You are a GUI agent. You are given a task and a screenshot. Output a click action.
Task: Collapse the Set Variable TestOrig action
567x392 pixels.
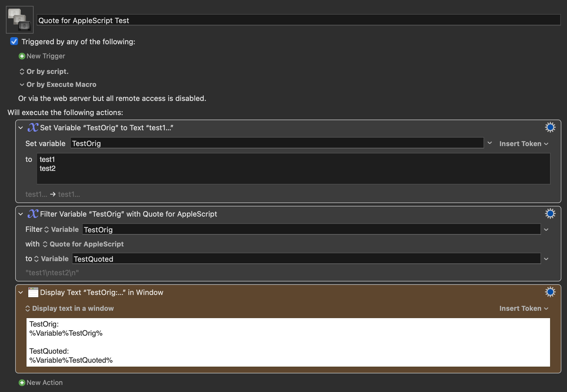pos(21,128)
